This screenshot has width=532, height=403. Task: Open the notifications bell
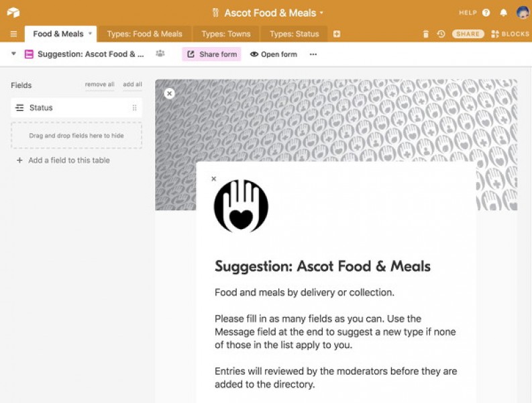point(504,13)
